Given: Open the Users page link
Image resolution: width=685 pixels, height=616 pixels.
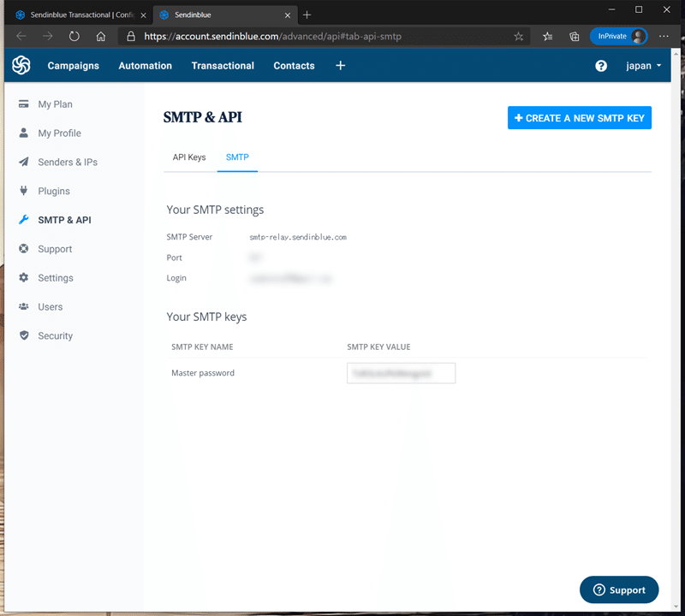Looking at the screenshot, I should (x=51, y=307).
